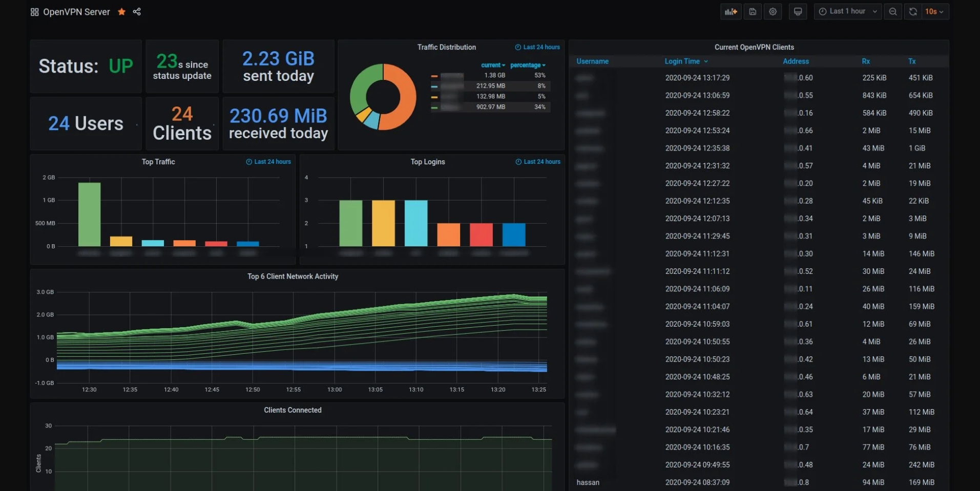Sort clients table by Username
The image size is (980, 491).
click(592, 61)
